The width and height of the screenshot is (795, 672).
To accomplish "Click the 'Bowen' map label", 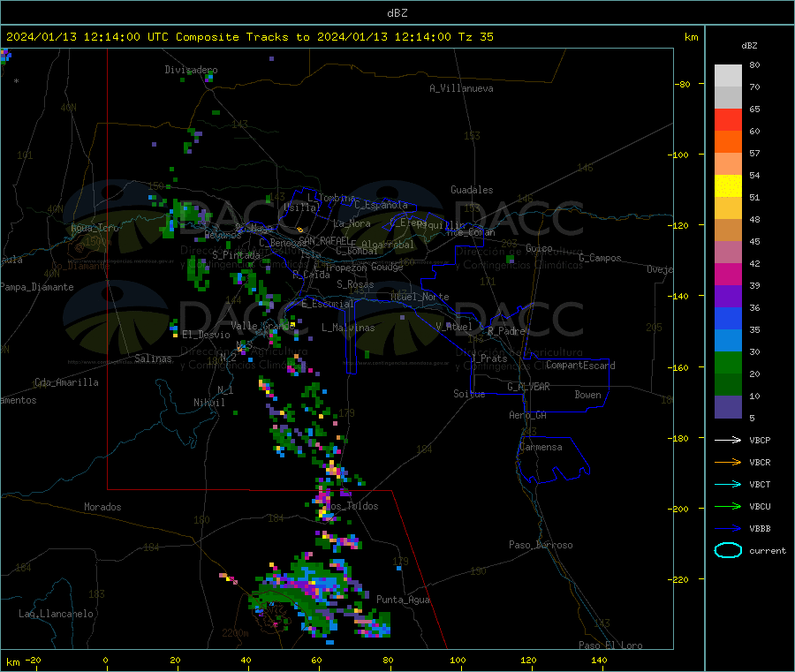I will tap(587, 395).
